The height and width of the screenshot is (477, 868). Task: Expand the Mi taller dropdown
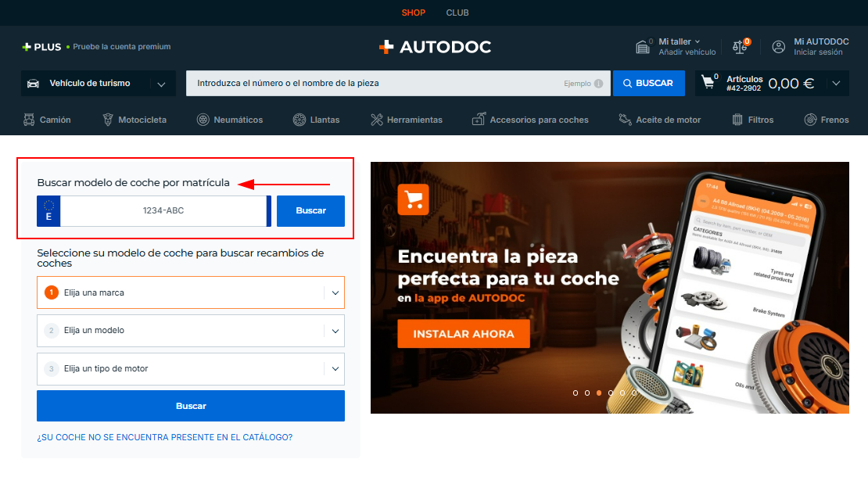[x=680, y=41]
